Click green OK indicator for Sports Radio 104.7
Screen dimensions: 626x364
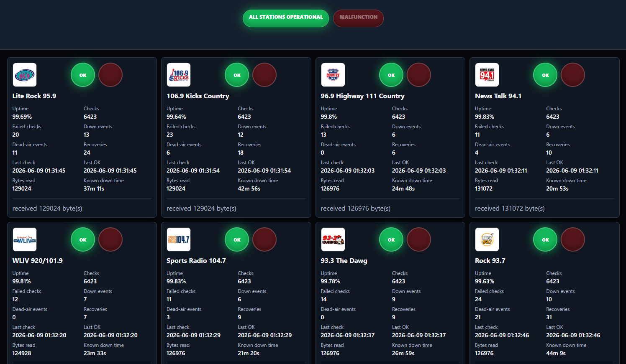(x=237, y=239)
